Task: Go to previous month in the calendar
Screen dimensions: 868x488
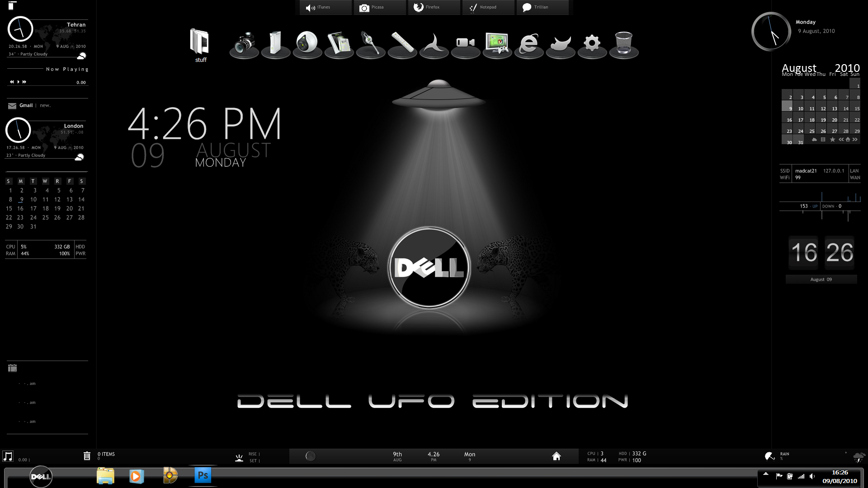Action: pyautogui.click(x=841, y=140)
